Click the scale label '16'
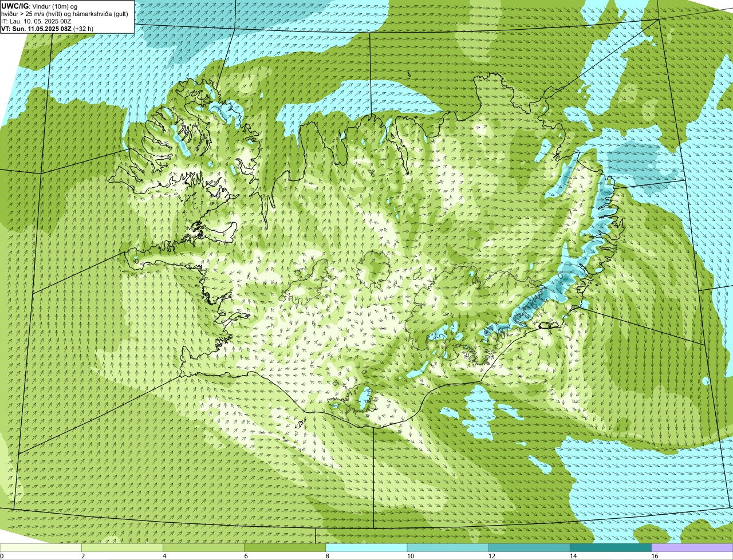 [655, 556]
